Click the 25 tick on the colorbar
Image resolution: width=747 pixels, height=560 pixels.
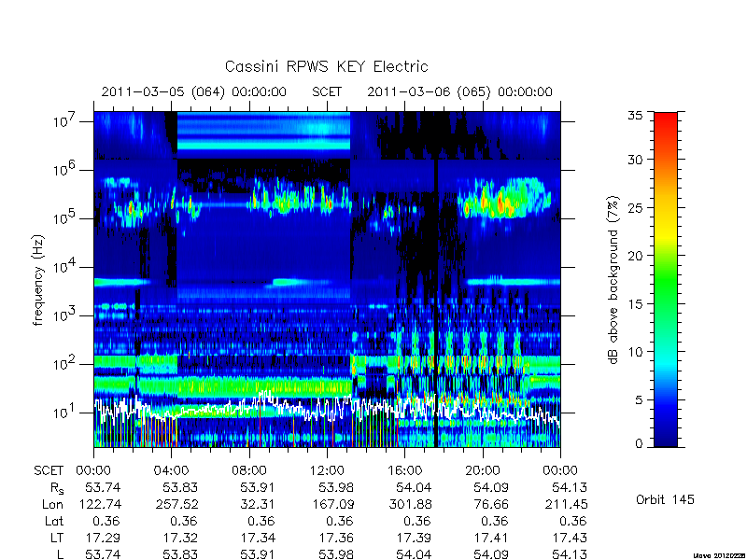(635, 208)
